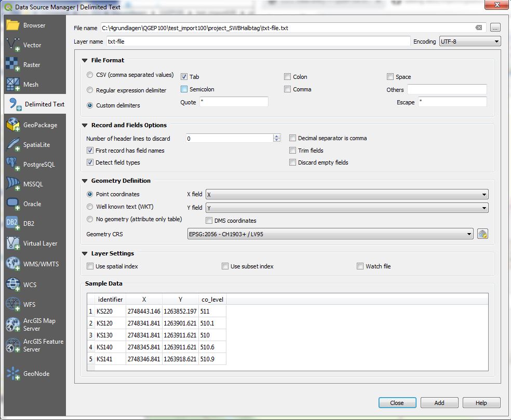
Task: Open the SpatiaLite feather icon
Action: 12,144
